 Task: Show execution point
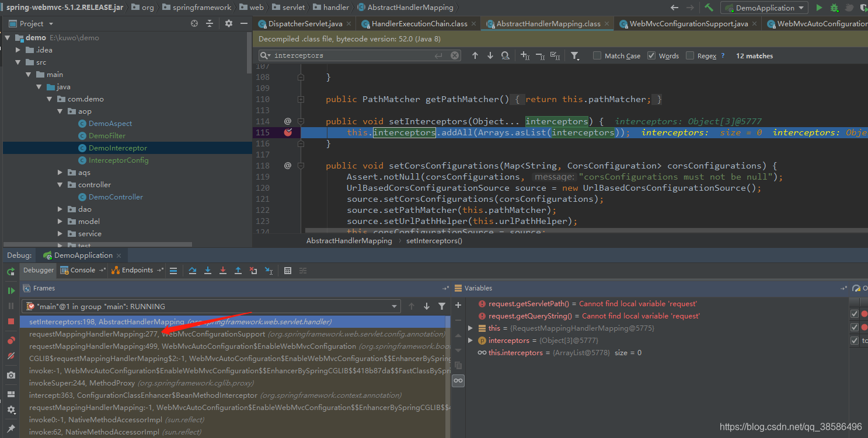click(173, 271)
